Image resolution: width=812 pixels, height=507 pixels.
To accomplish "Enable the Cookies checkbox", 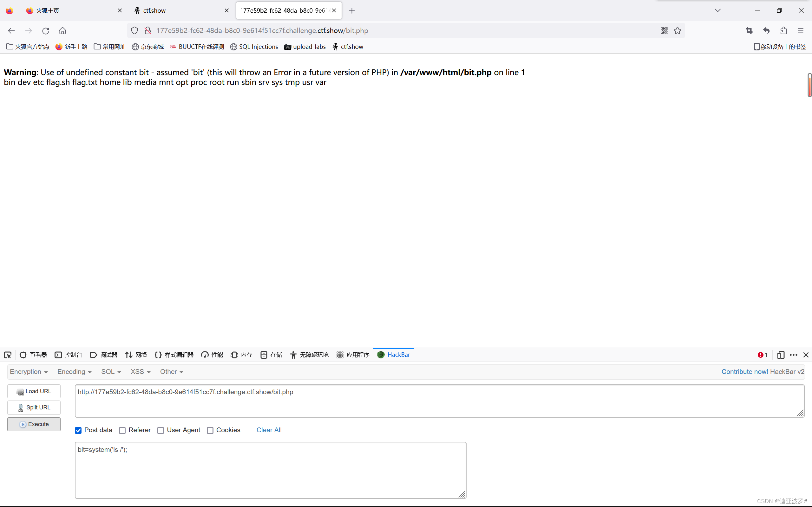I will tap(210, 430).
